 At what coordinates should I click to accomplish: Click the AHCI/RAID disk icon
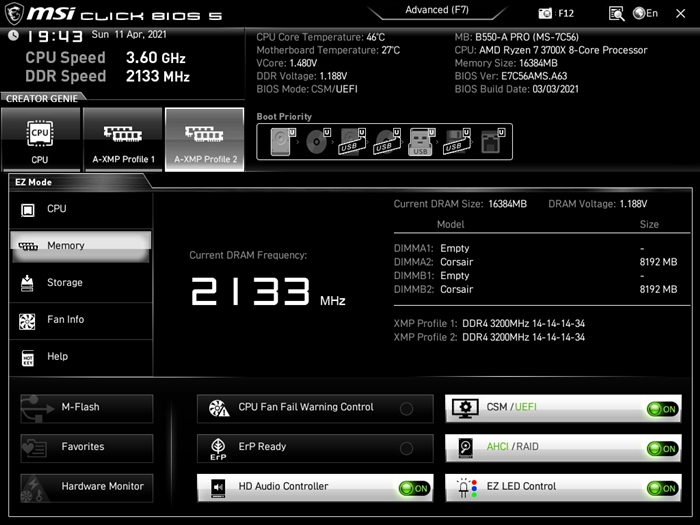[x=465, y=448]
